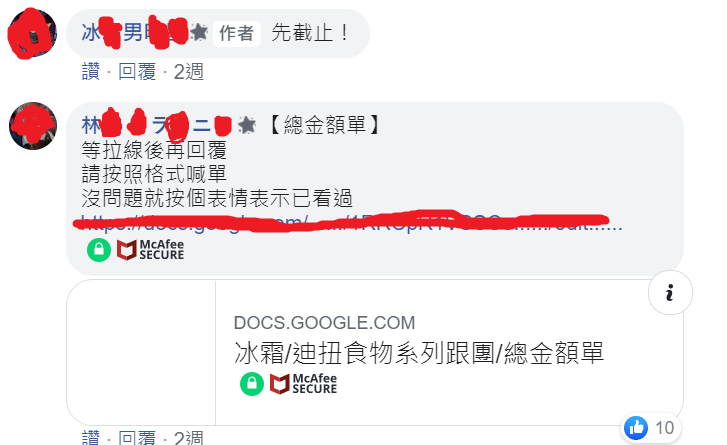
Task: Click the second commenter's profile avatar
Action: (33, 126)
